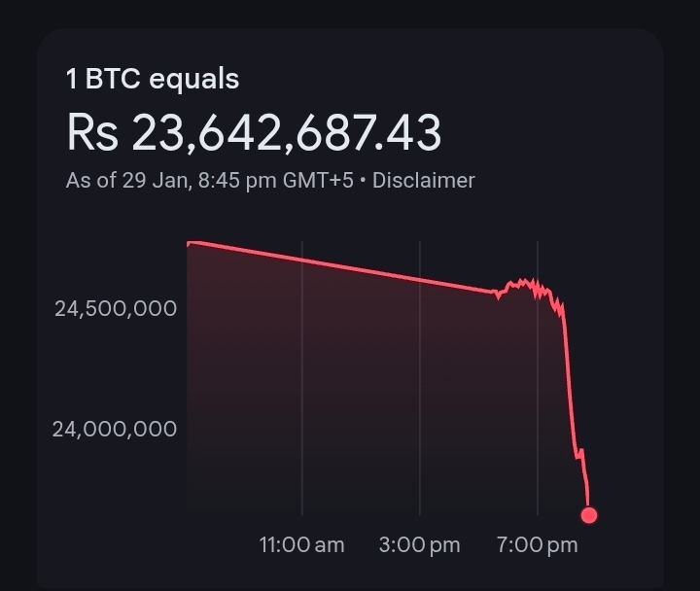Click the 11:00 am time axis label
This screenshot has width=700, height=591.
[301, 544]
